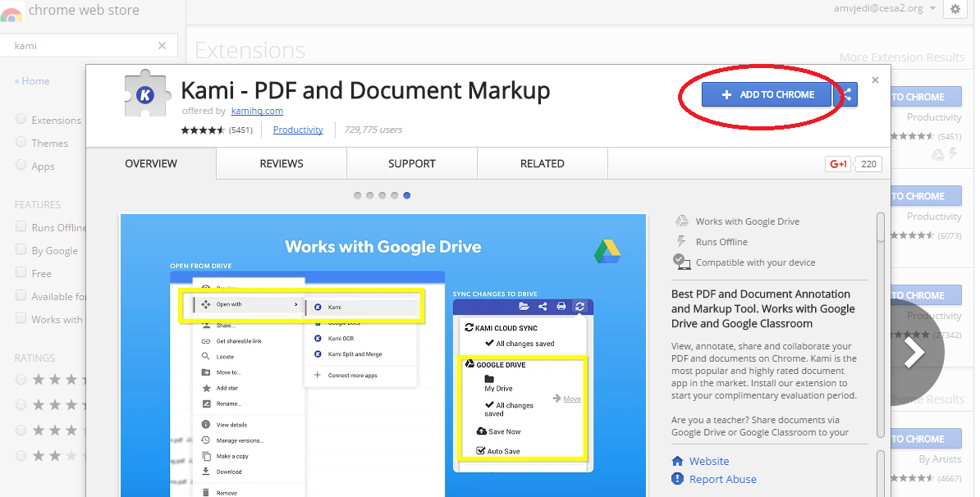Click the next arrow chevron on right

pyautogui.click(x=914, y=353)
